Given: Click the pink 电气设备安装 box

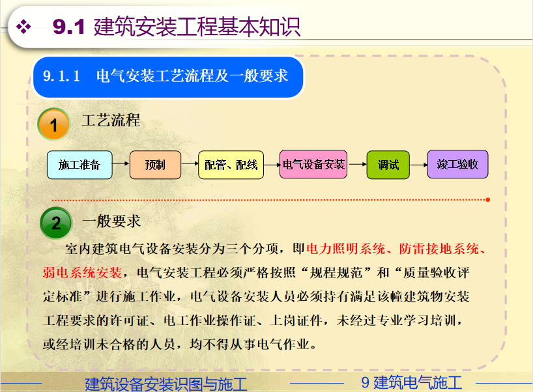Looking at the screenshot, I should (313, 164).
